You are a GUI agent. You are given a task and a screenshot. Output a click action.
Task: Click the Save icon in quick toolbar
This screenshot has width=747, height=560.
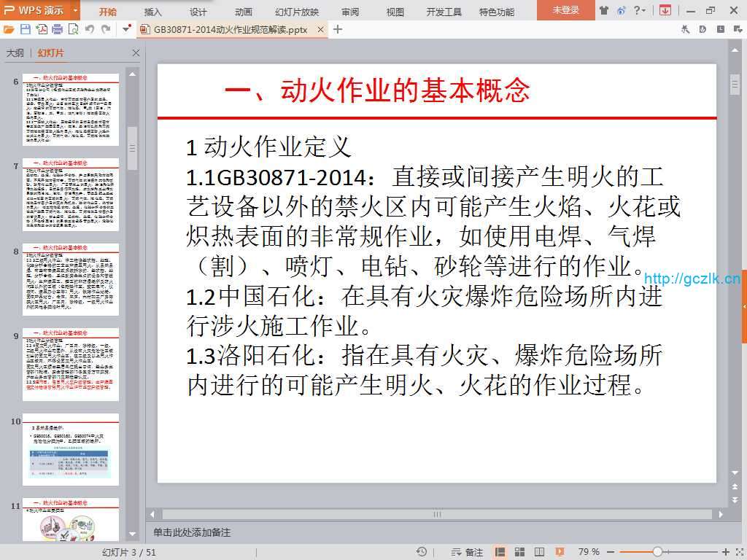tap(25, 29)
